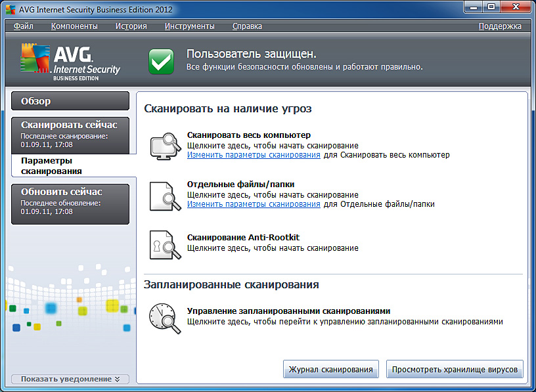Click Пользователь защищен status text
Screen dimensions: 536x392
click(x=251, y=54)
